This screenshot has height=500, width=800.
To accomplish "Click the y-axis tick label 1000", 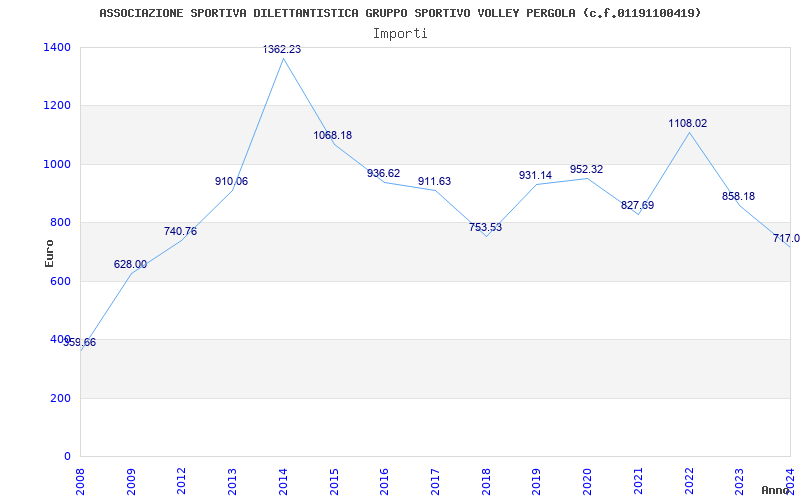I will (x=57, y=164).
